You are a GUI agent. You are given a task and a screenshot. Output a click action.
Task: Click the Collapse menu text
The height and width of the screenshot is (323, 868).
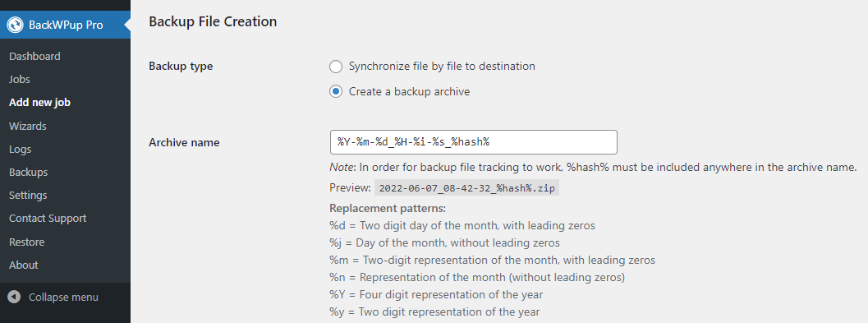(x=64, y=298)
